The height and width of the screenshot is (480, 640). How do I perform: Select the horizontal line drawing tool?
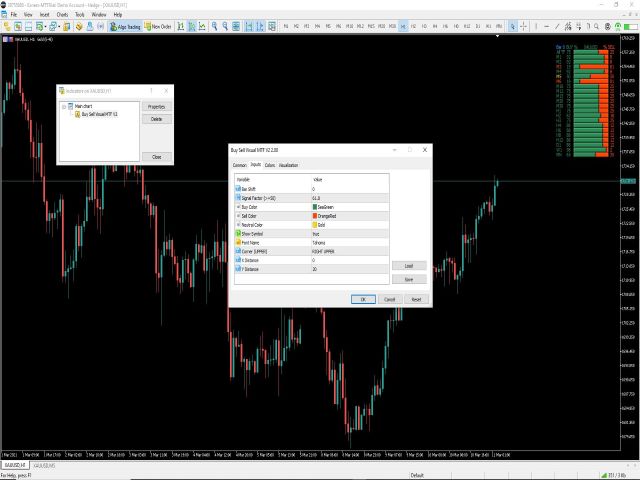click(547, 27)
